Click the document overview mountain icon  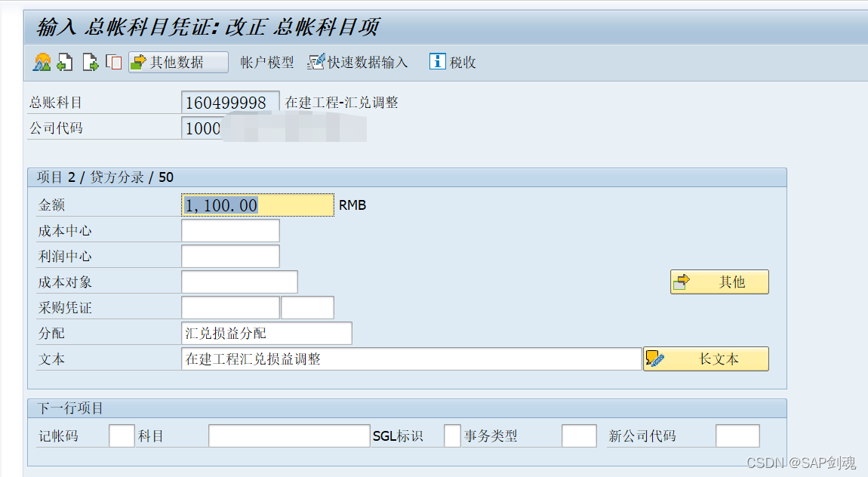(x=42, y=62)
